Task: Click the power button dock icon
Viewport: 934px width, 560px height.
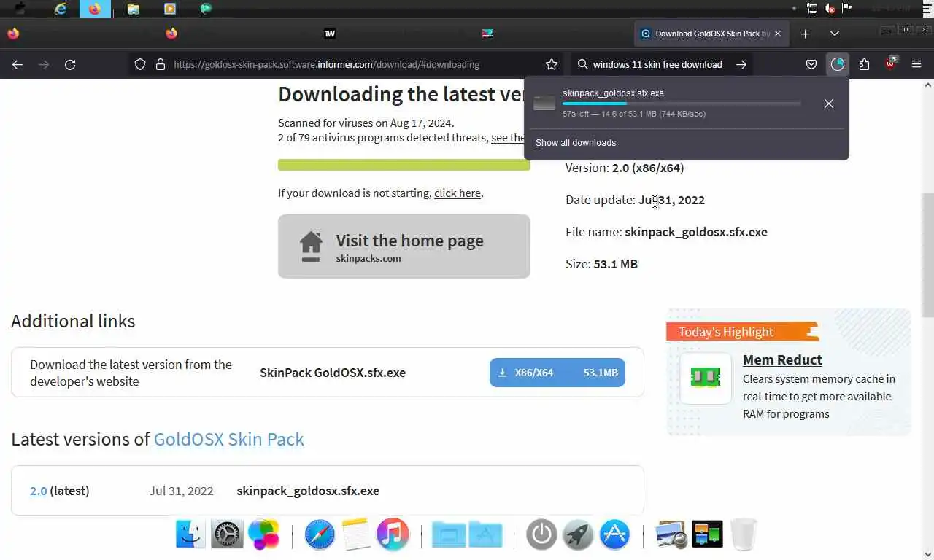Action: (541, 534)
